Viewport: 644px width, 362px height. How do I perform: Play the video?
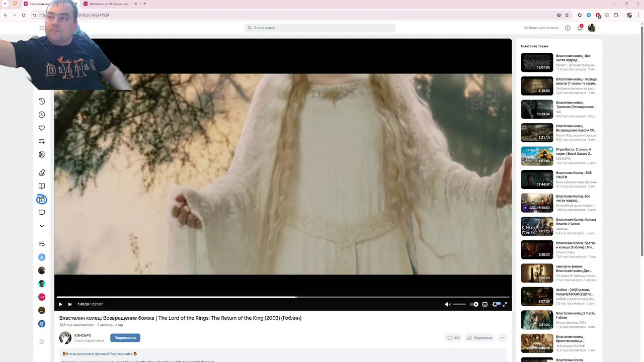(x=60, y=304)
